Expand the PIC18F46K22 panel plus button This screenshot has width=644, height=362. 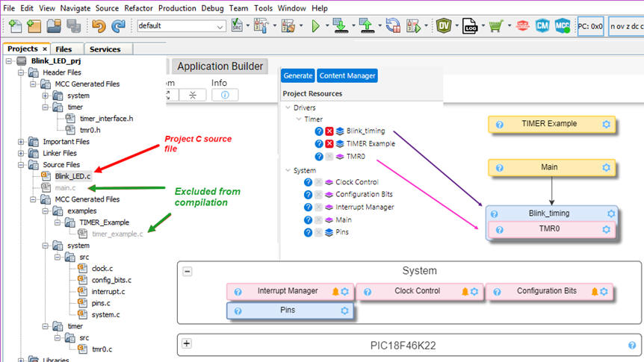187,343
